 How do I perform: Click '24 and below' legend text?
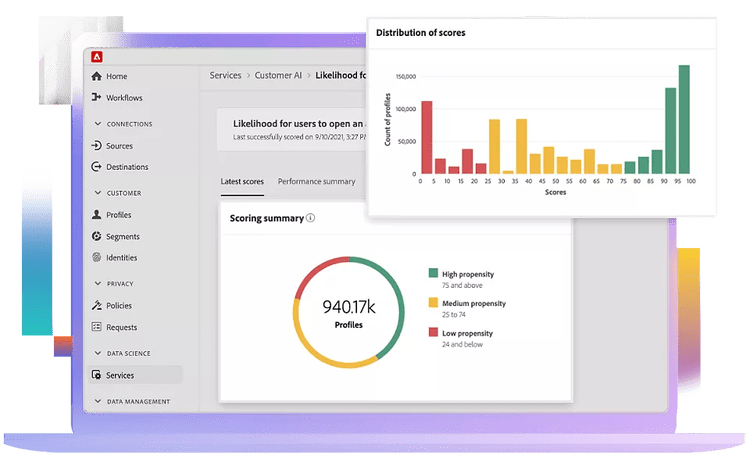click(462, 344)
